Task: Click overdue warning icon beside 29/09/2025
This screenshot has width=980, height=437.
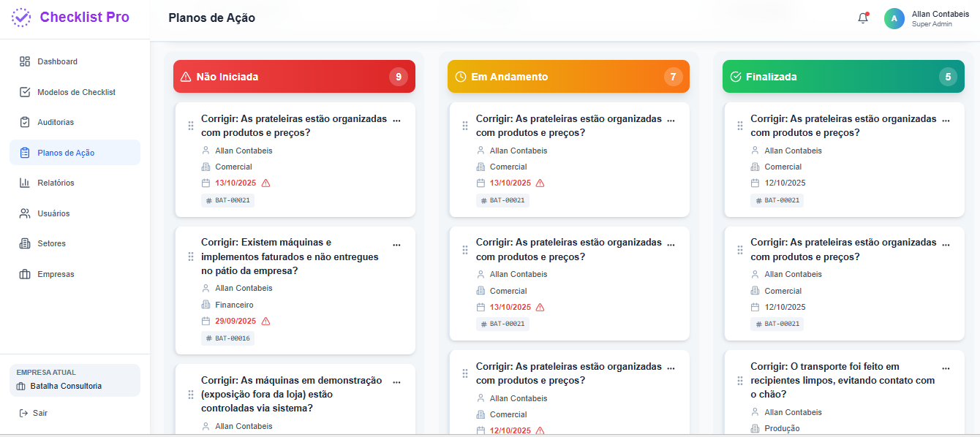Action: tap(265, 321)
